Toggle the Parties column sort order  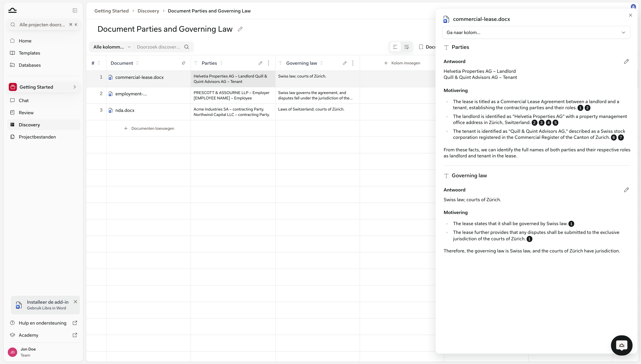click(221, 63)
